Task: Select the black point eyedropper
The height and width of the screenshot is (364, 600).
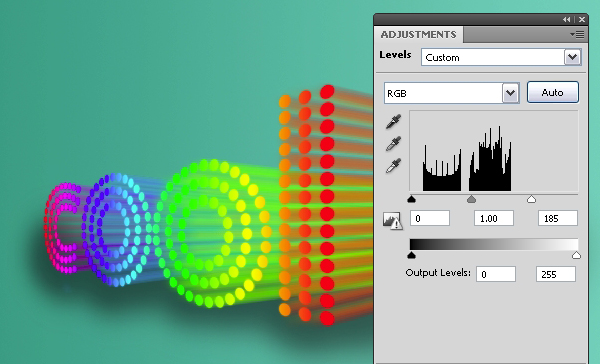Action: [393, 121]
